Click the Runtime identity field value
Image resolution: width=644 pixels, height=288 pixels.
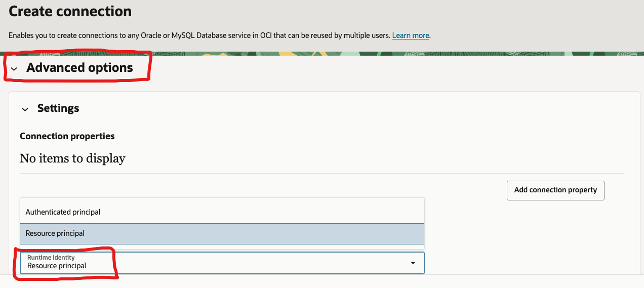coord(57,266)
